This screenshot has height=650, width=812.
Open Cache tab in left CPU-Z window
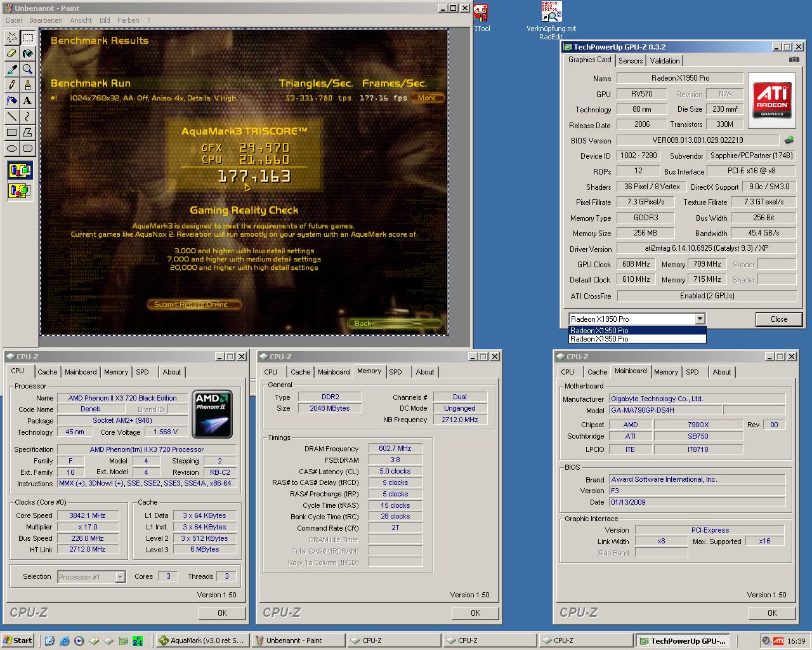(47, 373)
